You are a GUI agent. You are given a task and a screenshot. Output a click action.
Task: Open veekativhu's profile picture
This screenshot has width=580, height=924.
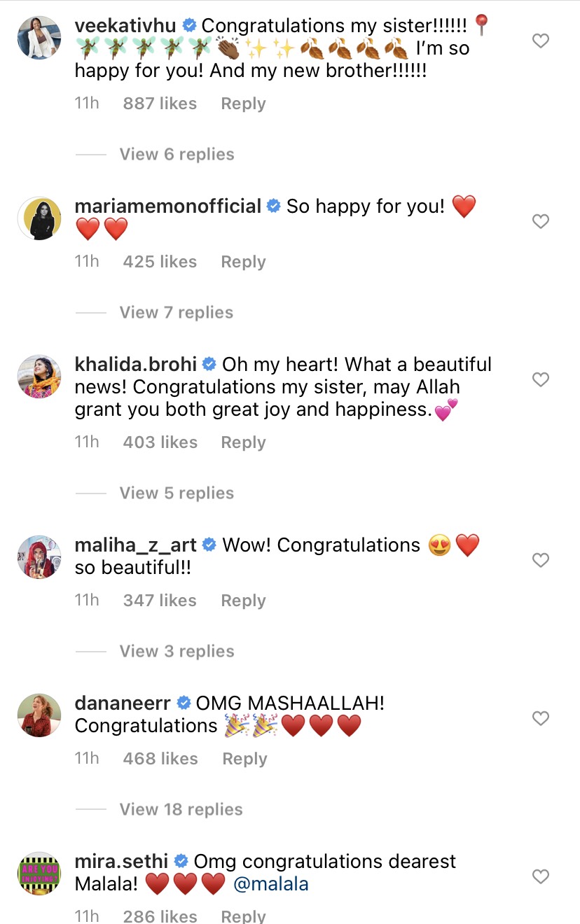tap(39, 37)
